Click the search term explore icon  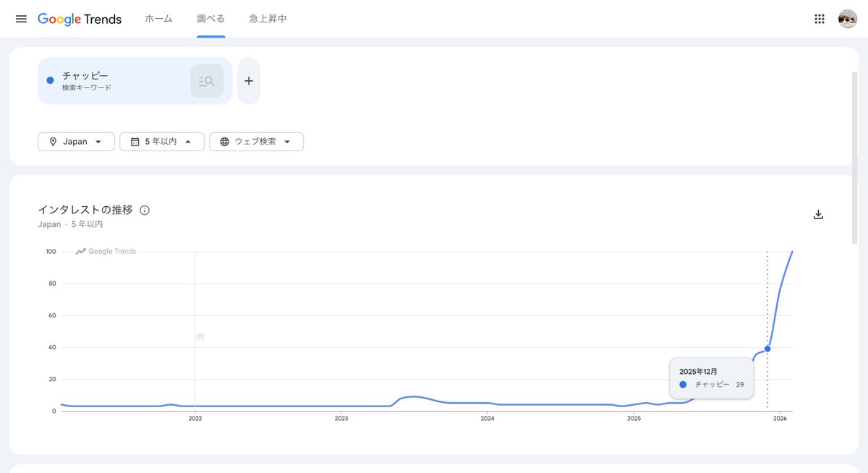click(207, 81)
